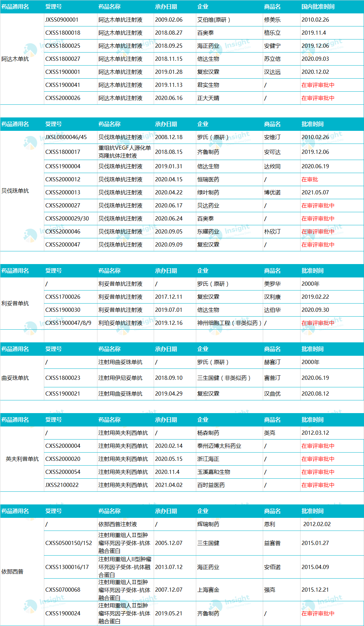Click company 贝达药业

point(208,206)
